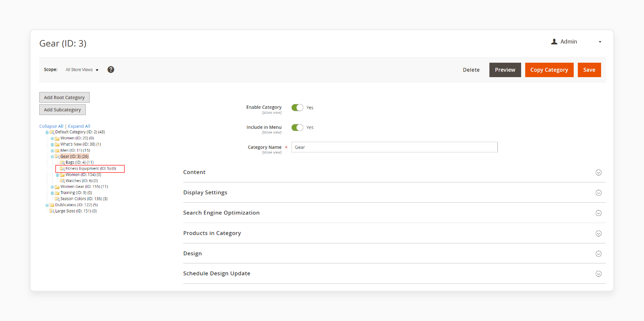Select Bags (ID: 4) category
The height and width of the screenshot is (321, 644).
point(80,162)
